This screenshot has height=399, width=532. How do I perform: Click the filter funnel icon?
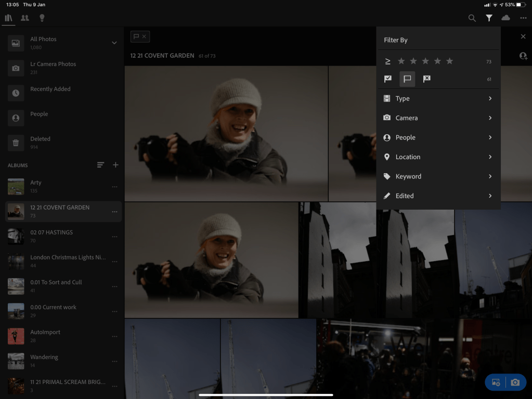[489, 18]
